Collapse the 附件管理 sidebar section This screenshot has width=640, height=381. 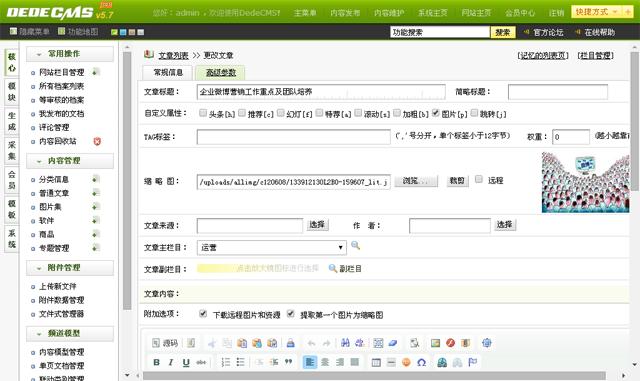pyautogui.click(x=70, y=268)
